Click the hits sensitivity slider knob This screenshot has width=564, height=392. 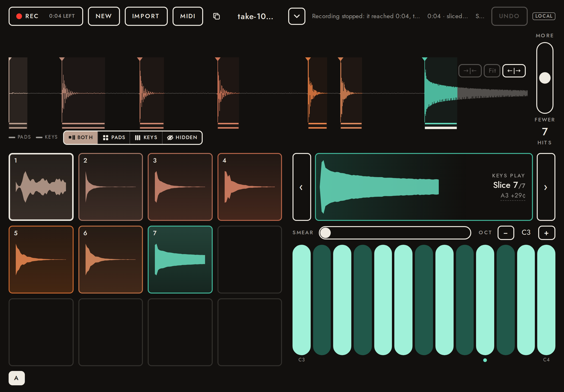pos(545,78)
